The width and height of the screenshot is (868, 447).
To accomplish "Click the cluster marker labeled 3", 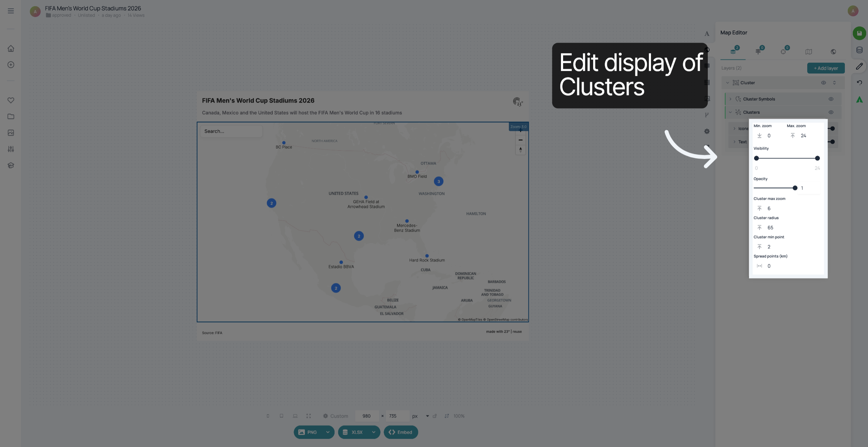I will [439, 181].
